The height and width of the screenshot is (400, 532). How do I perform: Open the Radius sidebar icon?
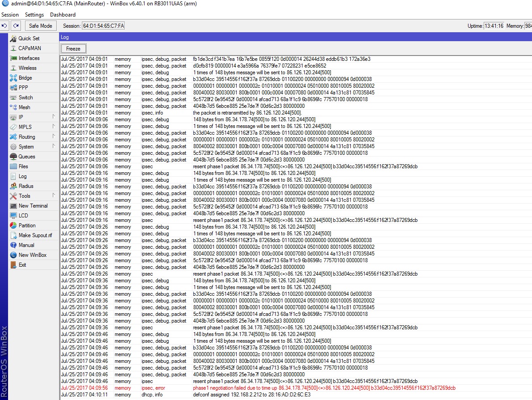click(13, 186)
